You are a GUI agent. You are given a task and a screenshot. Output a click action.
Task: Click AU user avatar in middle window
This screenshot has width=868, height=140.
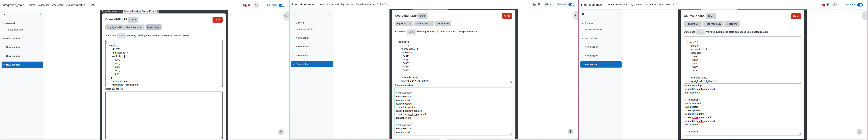pos(546,5)
